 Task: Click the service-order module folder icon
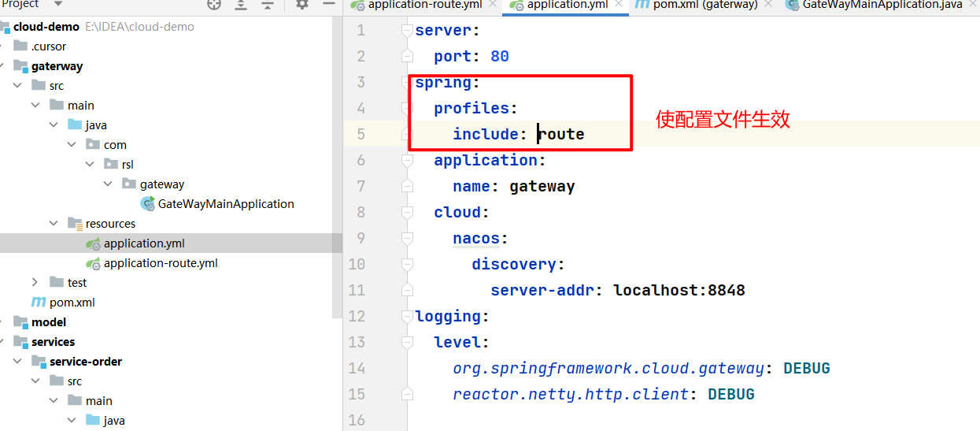[x=39, y=361]
